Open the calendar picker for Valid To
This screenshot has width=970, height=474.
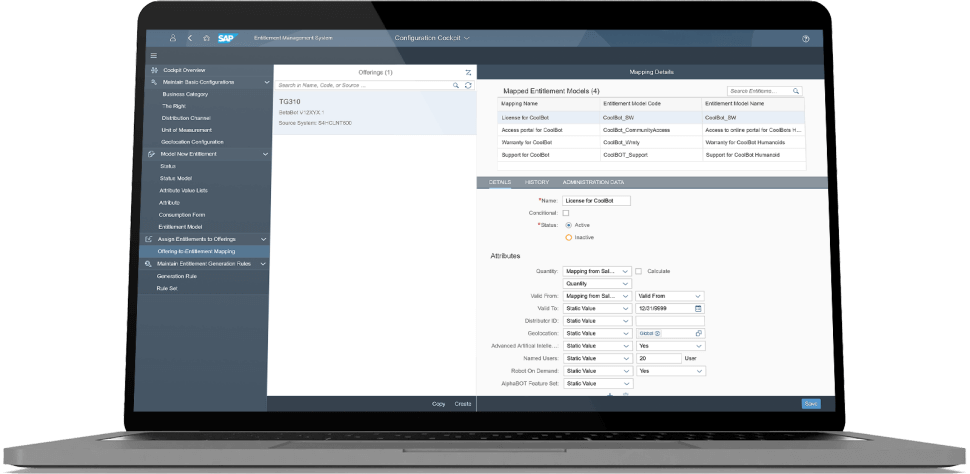coord(698,308)
